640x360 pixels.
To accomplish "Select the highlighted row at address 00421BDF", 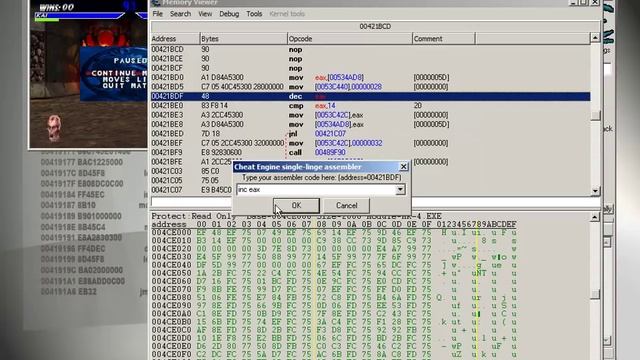I will (x=371, y=96).
